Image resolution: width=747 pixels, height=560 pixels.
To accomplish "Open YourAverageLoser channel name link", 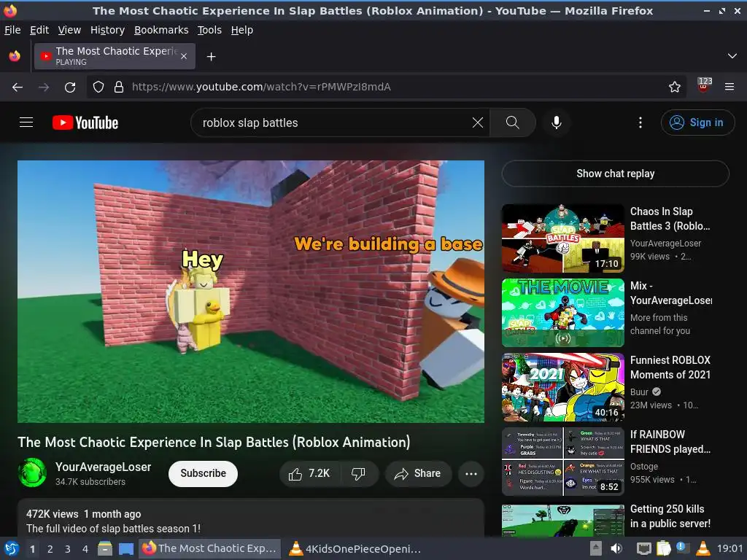I will 104,467.
